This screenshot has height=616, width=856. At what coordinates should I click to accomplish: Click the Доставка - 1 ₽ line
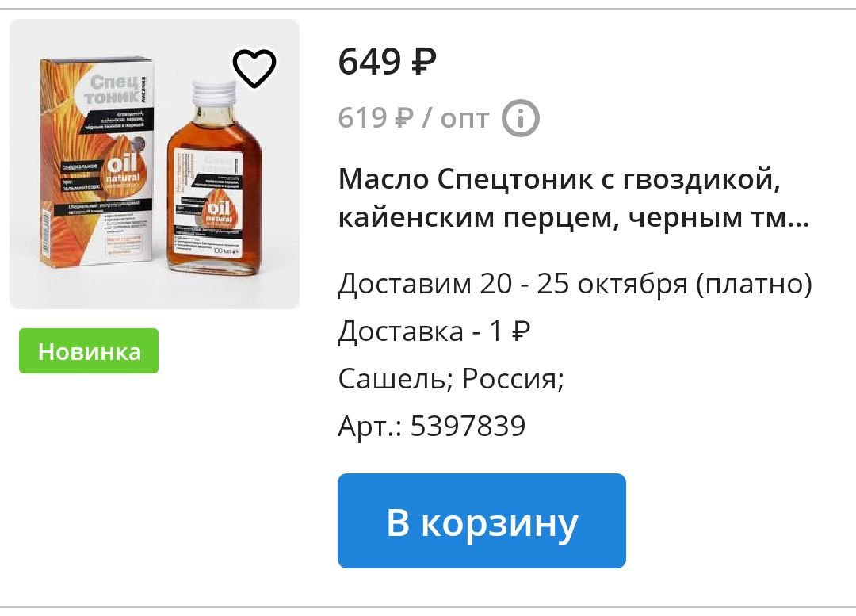click(434, 331)
